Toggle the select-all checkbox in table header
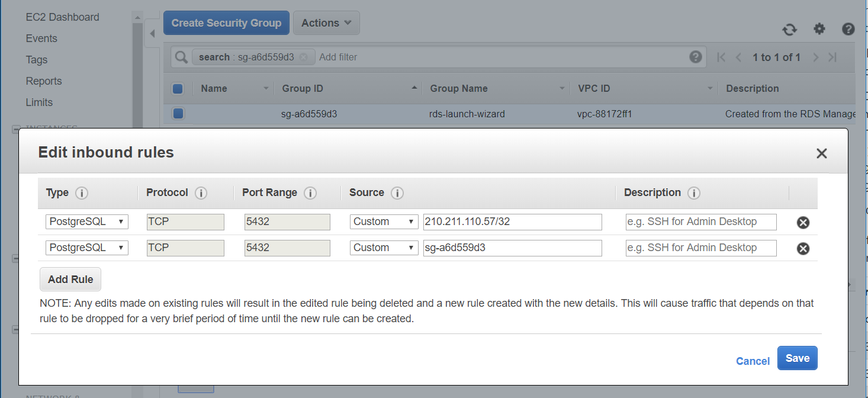Viewport: 868px width, 398px height. point(178,89)
